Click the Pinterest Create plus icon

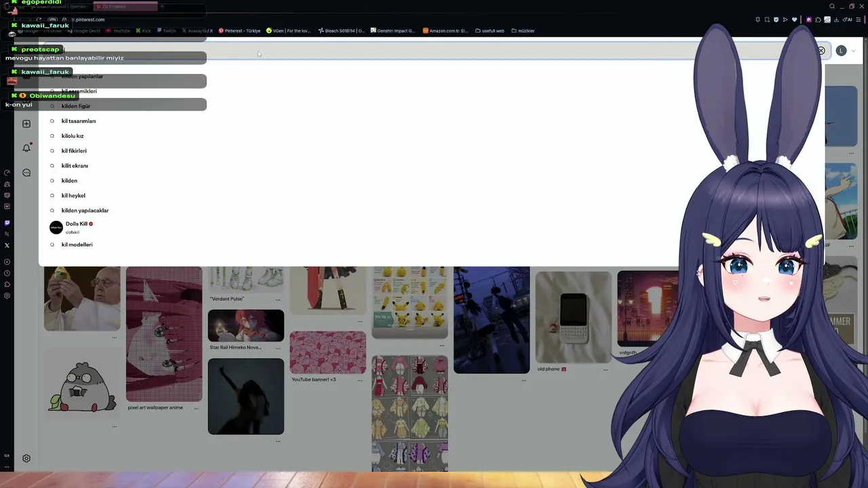coord(26,124)
